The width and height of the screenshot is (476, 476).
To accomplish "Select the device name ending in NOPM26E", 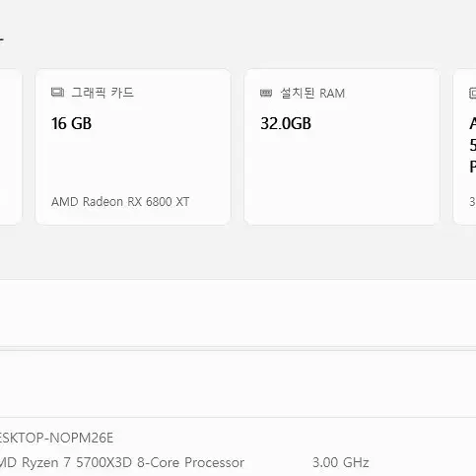I will [x=56, y=438].
